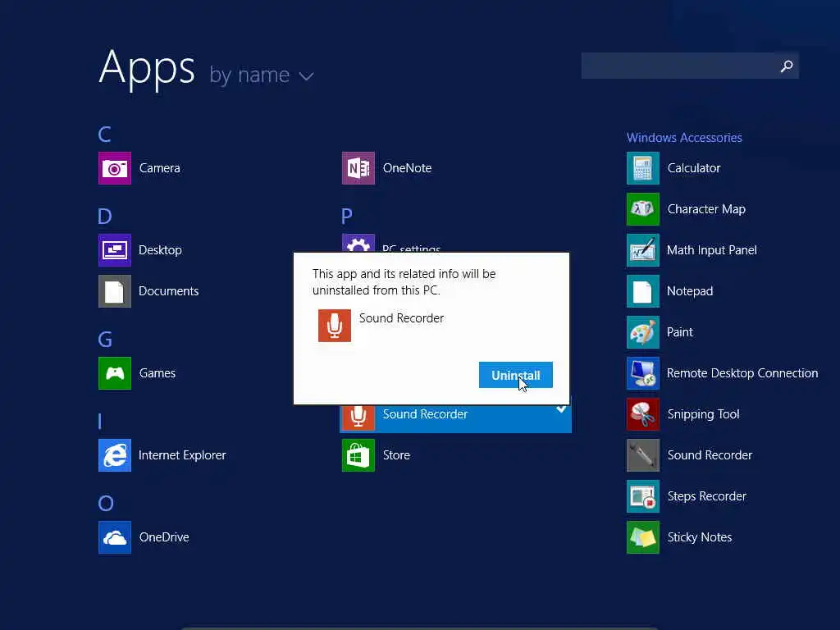The width and height of the screenshot is (840, 630).
Task: Open the Character Map icon
Action: tap(643, 209)
